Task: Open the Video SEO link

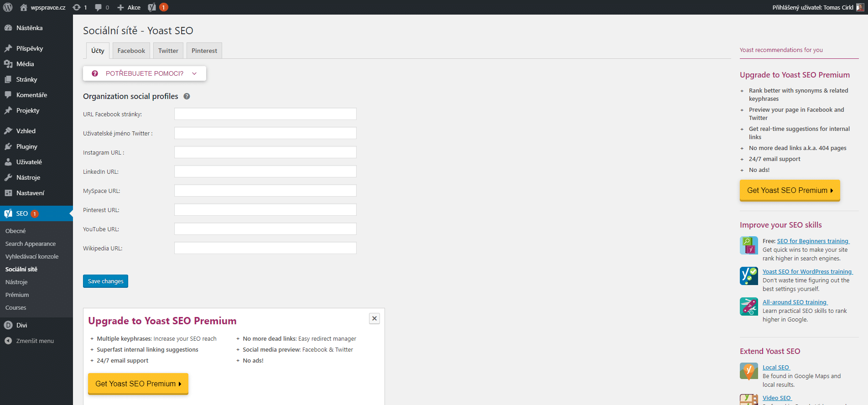Action: [777, 398]
